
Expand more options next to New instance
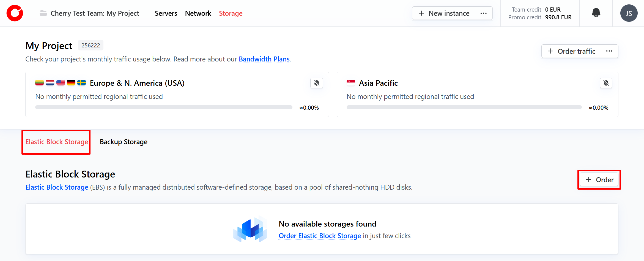point(483,13)
